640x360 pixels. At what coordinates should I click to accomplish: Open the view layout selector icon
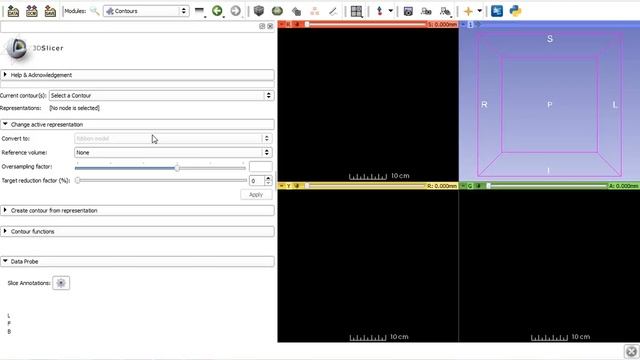356,11
